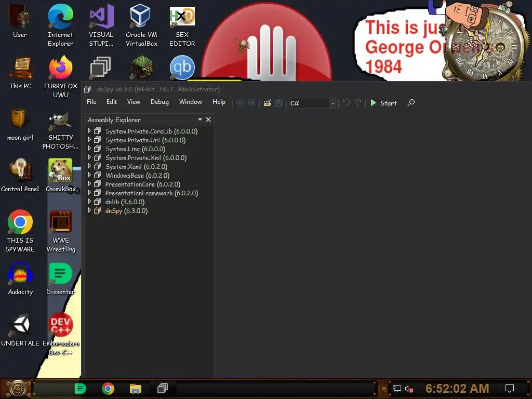532x399 pixels.
Task: Expand WindowsBase node
Action: (89, 175)
